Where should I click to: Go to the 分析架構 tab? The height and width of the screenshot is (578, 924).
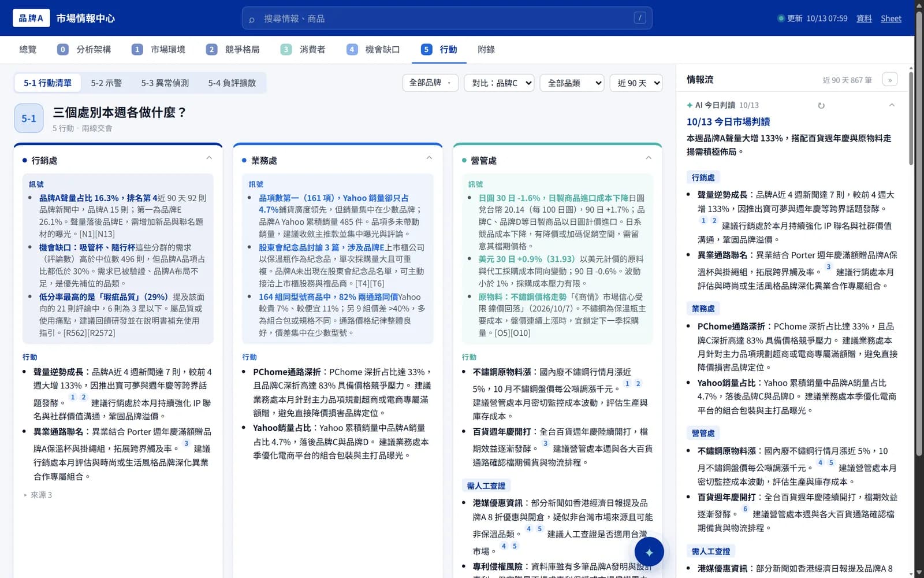click(84, 50)
